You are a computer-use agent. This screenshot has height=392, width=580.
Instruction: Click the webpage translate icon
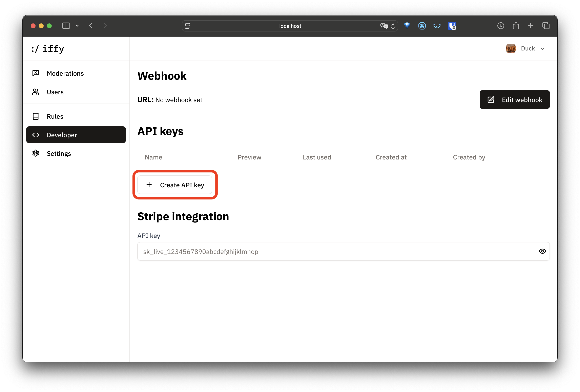tap(384, 26)
